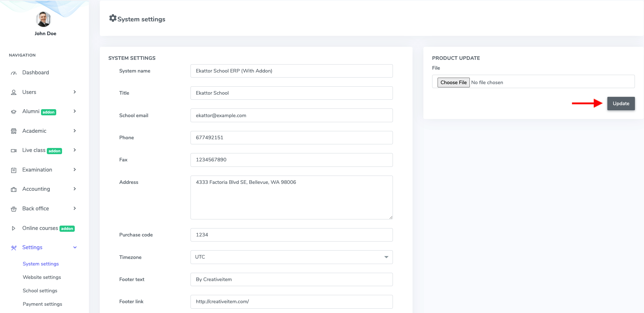Collapse the Settings menu chevron

pyautogui.click(x=75, y=247)
